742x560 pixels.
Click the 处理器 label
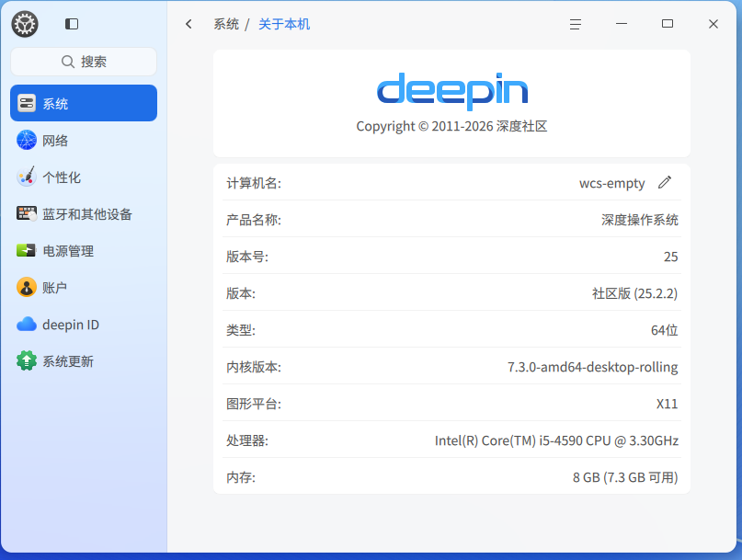coord(247,440)
